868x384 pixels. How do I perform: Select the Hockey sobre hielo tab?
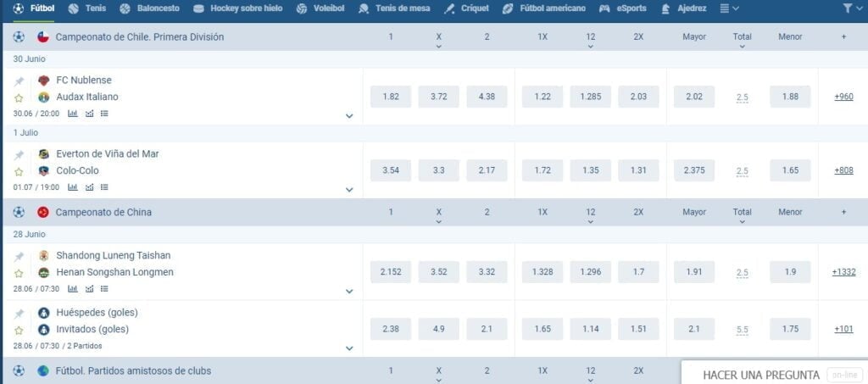tap(239, 8)
